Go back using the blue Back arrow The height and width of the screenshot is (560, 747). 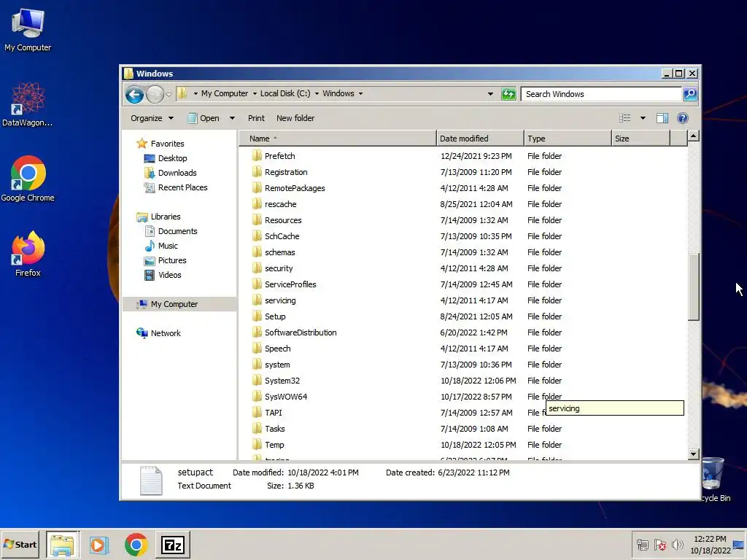(135, 94)
